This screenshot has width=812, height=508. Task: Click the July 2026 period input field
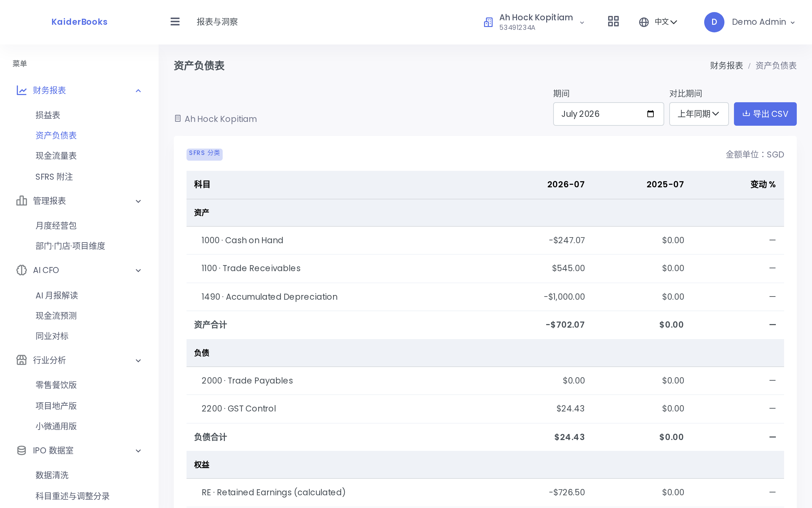pyautogui.click(x=608, y=114)
